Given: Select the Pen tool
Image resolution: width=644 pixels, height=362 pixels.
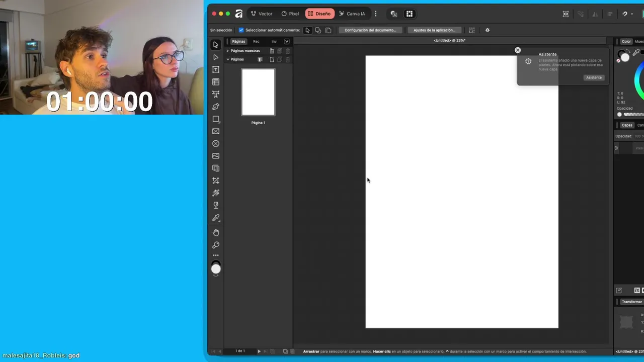Looking at the screenshot, I should click(x=216, y=107).
